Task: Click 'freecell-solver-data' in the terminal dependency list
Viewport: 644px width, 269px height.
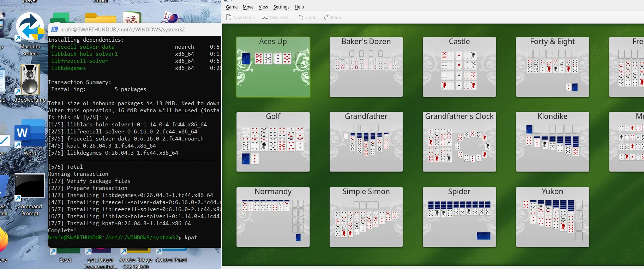Action: click(83, 47)
